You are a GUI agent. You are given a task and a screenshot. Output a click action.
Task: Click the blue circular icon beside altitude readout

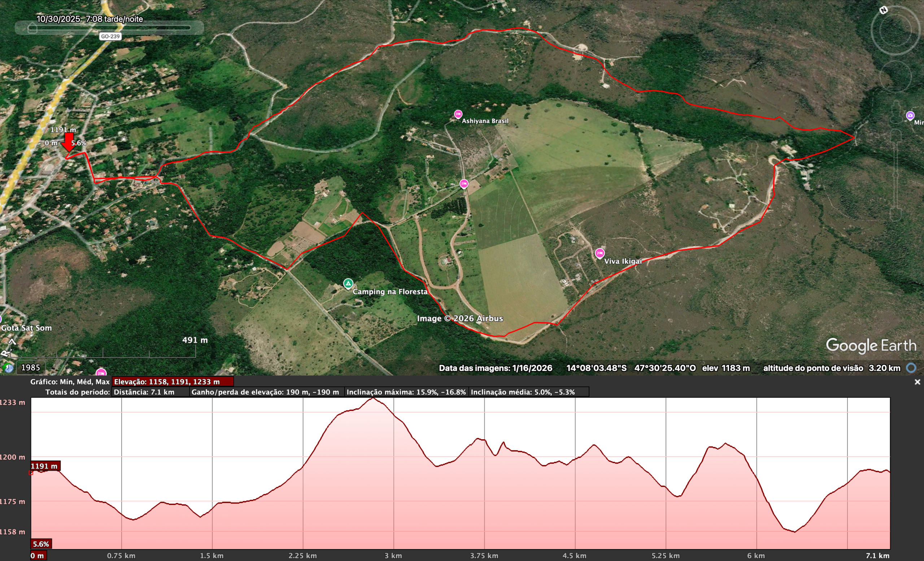click(x=912, y=368)
